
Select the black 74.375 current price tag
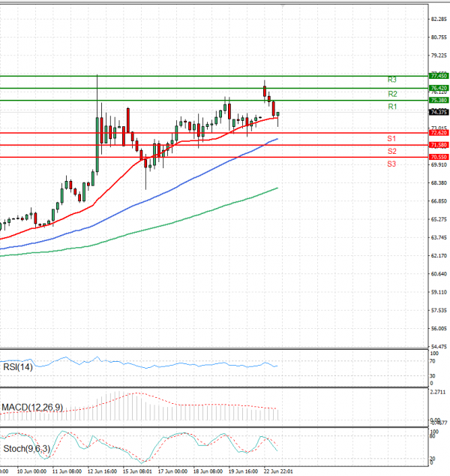pyautogui.click(x=439, y=113)
